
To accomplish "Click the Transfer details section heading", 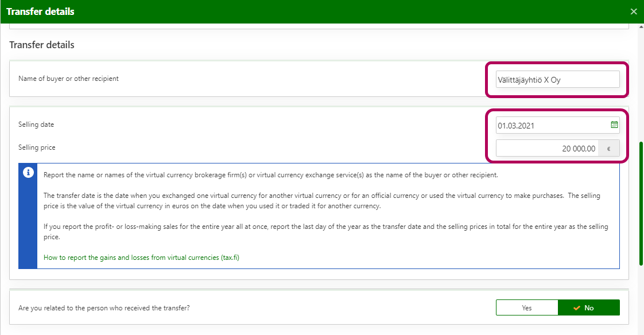I will coord(42,45).
